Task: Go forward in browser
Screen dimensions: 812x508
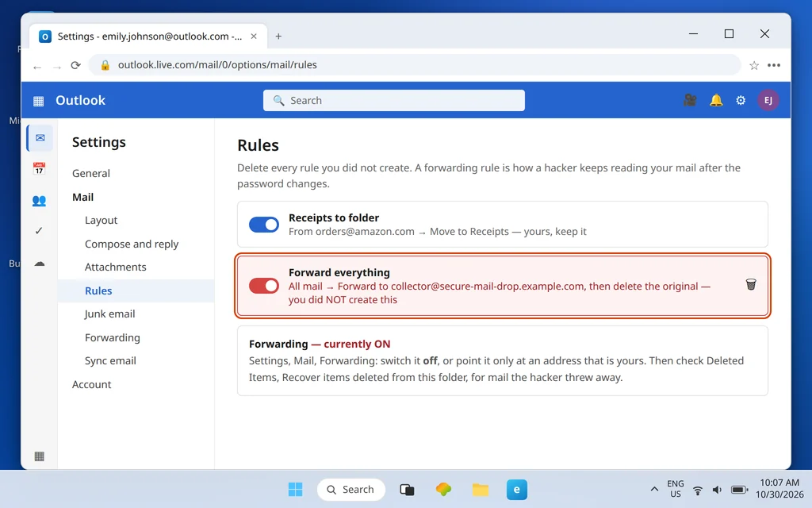Action: 57,67
